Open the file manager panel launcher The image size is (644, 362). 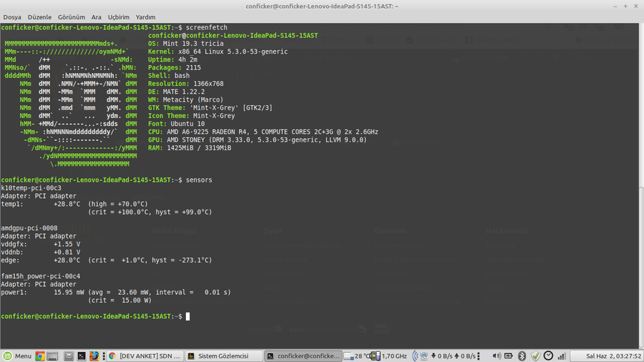point(69,356)
